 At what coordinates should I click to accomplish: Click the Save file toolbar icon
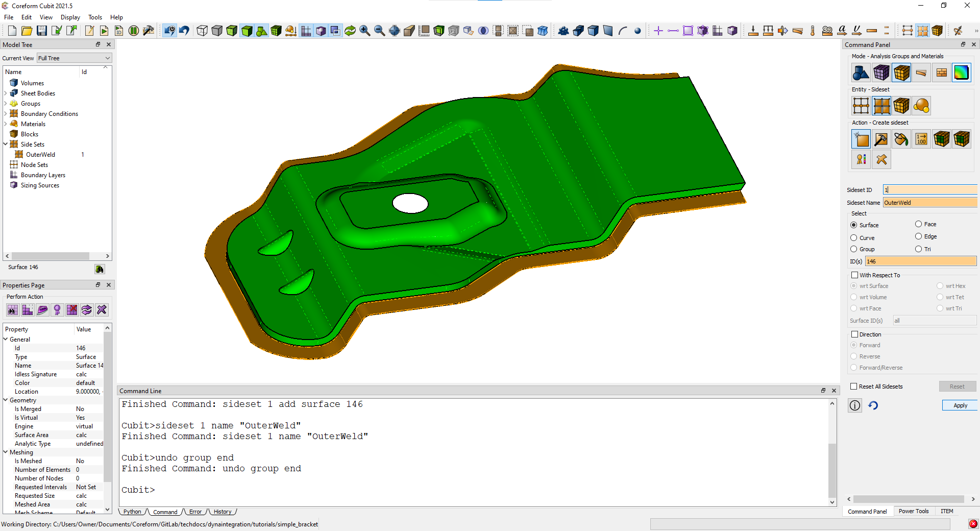pos(42,31)
